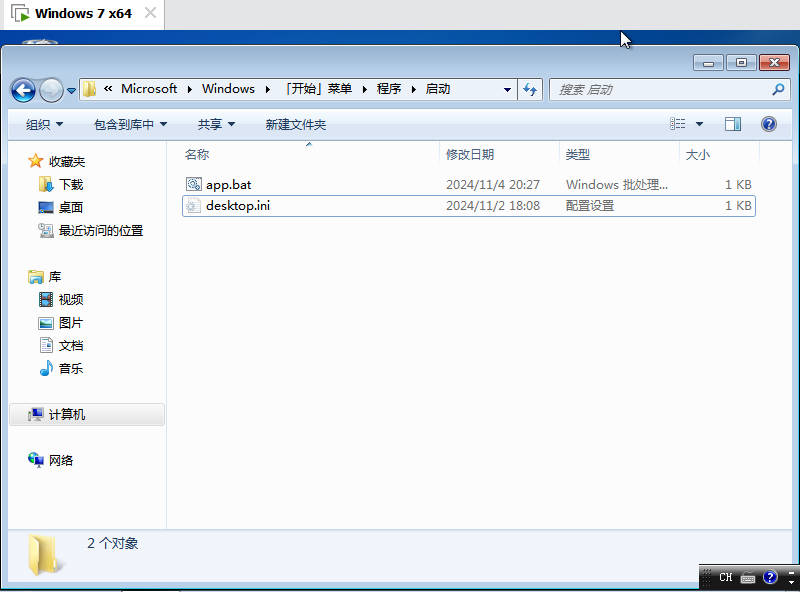Viewport: 800px width, 592px height.
Task: Go back with the Back arrow button
Action: click(x=23, y=91)
